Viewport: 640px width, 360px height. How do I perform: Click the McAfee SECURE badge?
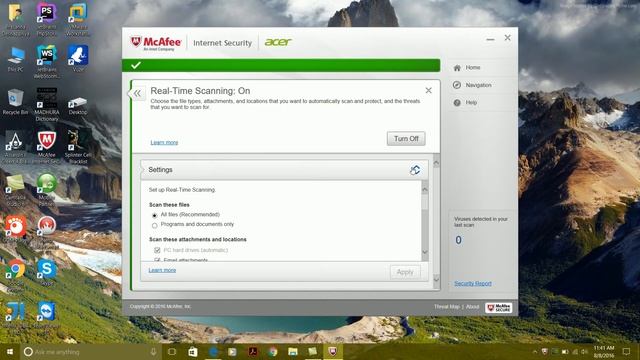(498, 308)
